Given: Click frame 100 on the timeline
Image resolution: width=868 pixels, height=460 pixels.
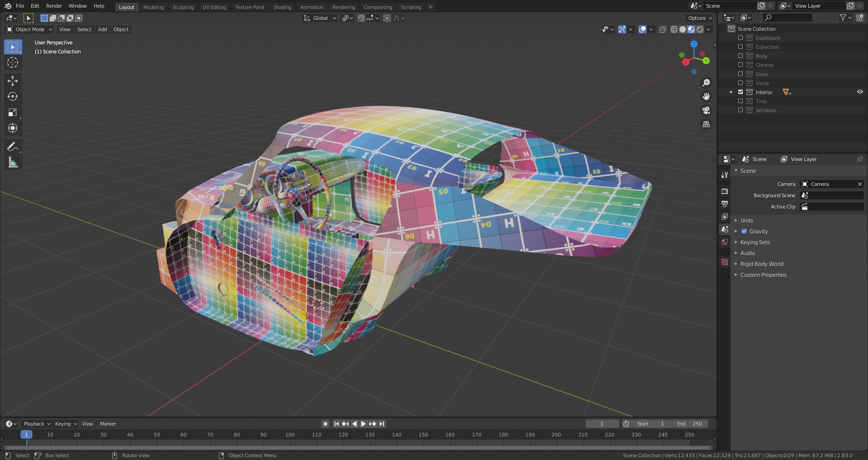Looking at the screenshot, I should click(290, 435).
